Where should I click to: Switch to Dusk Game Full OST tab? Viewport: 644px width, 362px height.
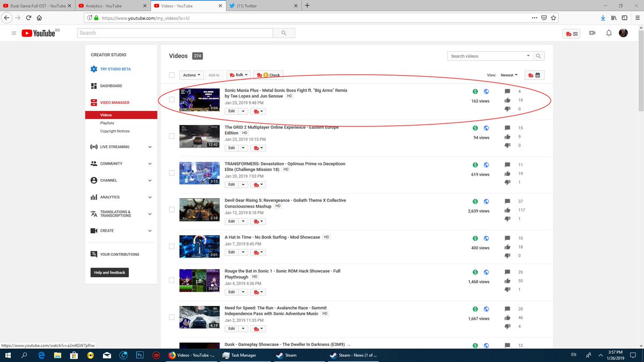36,5
